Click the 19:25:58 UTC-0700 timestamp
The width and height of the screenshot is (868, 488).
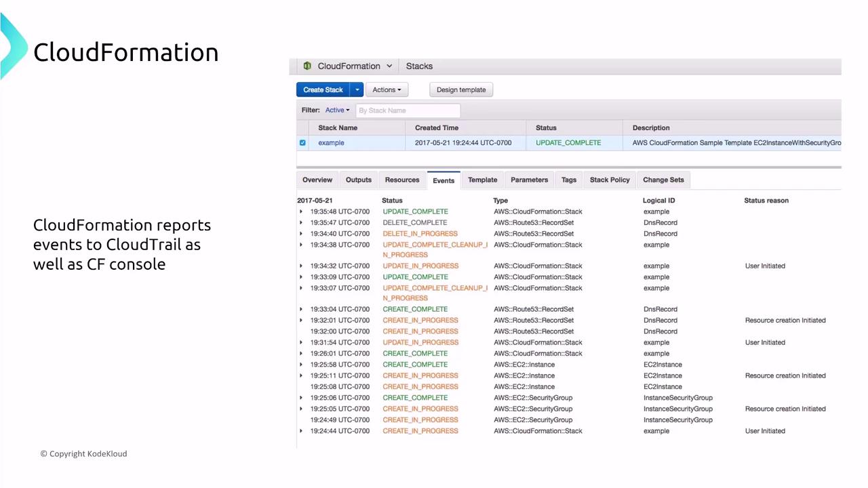pyautogui.click(x=340, y=365)
